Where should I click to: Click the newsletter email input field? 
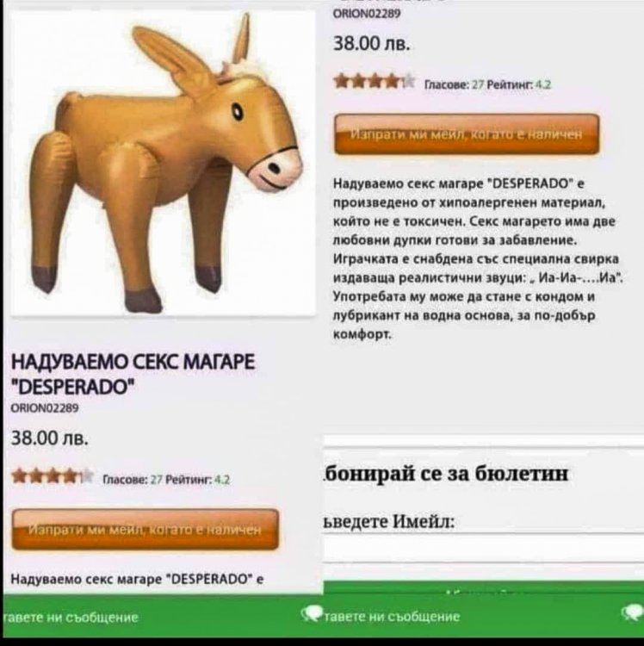[484, 549]
